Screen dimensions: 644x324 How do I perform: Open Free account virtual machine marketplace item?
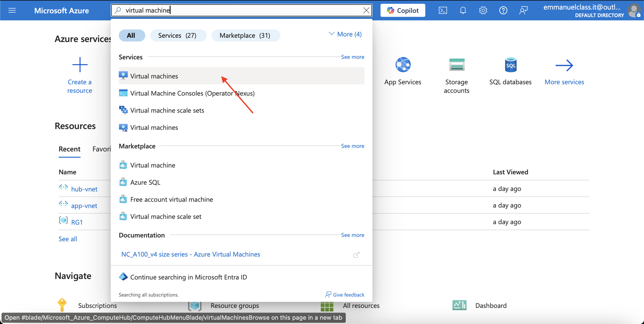click(x=241, y=199)
